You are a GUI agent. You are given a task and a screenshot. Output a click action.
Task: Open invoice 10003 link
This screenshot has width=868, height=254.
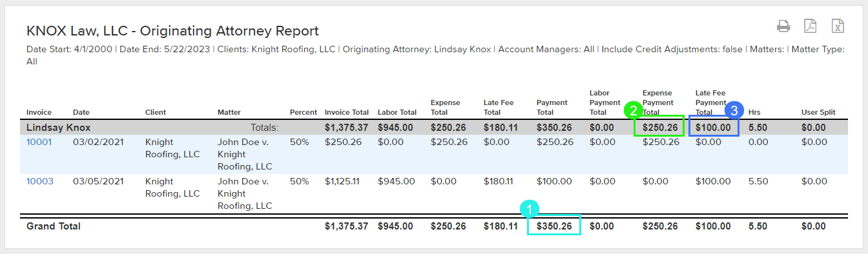pyautogui.click(x=39, y=181)
